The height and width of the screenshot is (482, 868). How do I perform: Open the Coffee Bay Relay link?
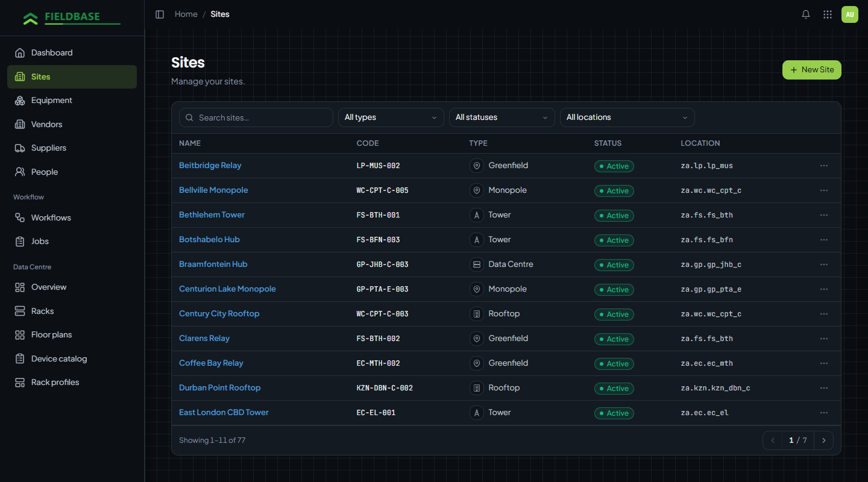point(211,363)
